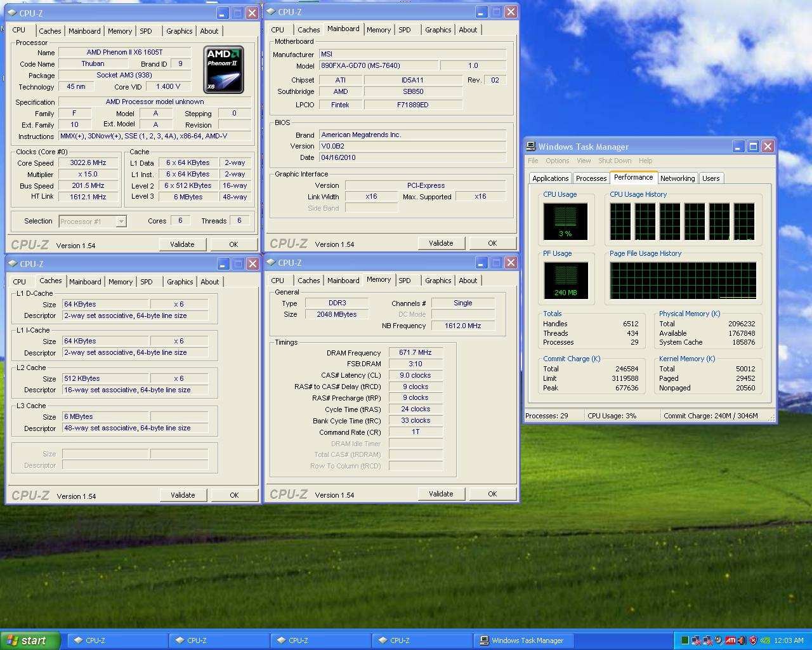The height and width of the screenshot is (650, 812).
Task: Click the CPU Usage 3 % meter
Action: tap(565, 221)
